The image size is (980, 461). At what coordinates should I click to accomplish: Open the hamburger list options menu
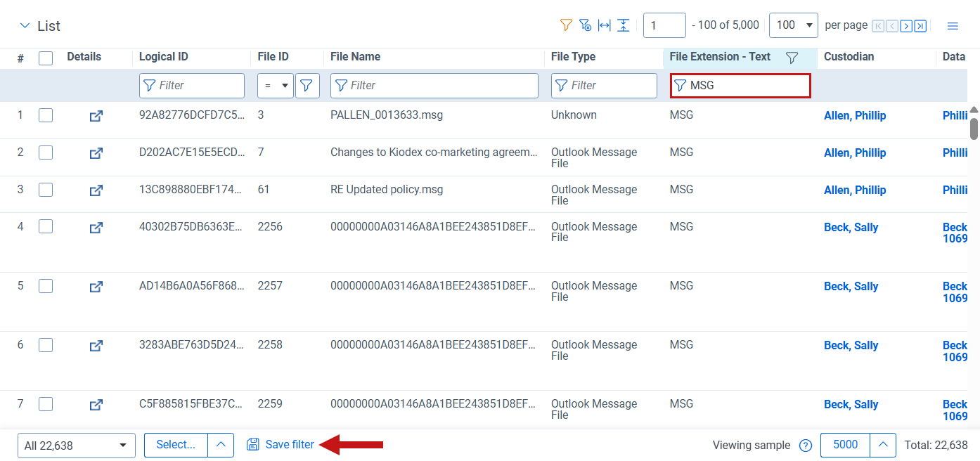(x=953, y=26)
